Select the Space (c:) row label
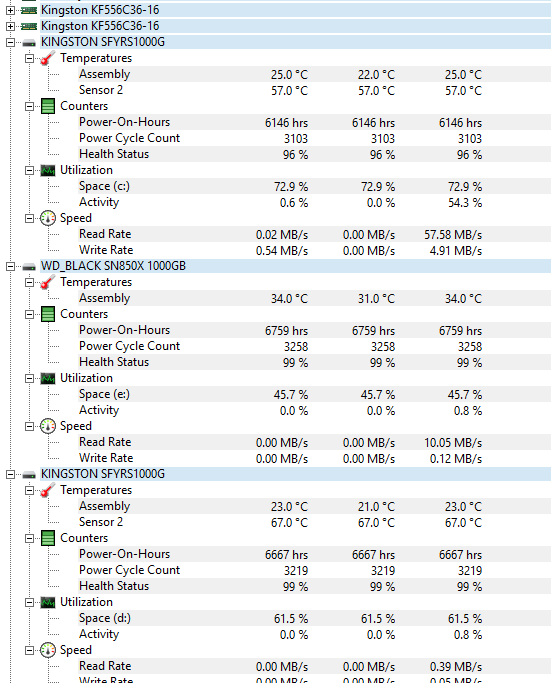Image resolution: width=551 pixels, height=683 pixels. point(104,186)
